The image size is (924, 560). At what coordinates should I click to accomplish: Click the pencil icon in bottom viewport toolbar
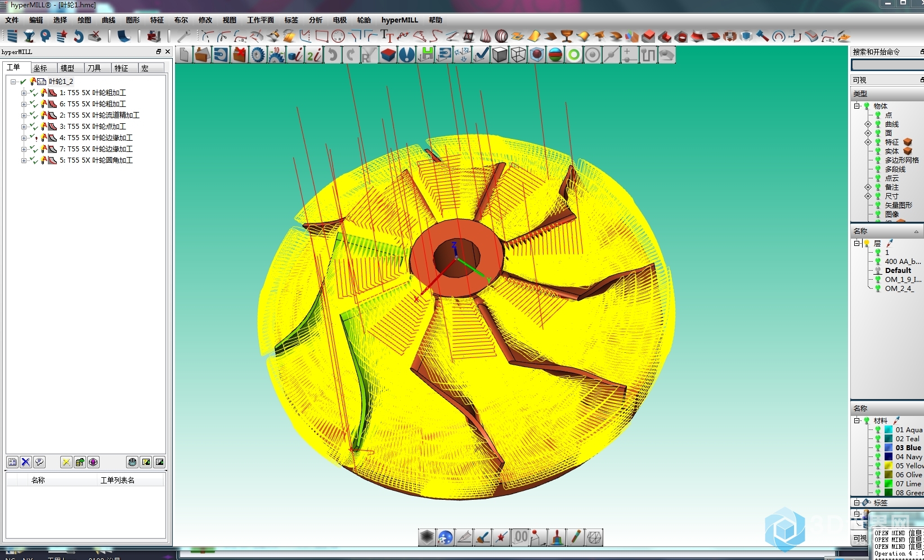576,537
